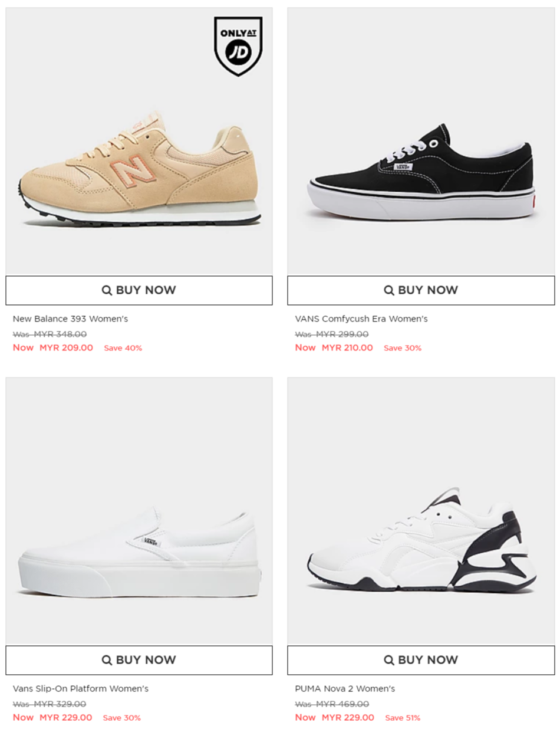Open New Balance 393 Women's product title
Screen dimensions: 560x732
pos(70,319)
